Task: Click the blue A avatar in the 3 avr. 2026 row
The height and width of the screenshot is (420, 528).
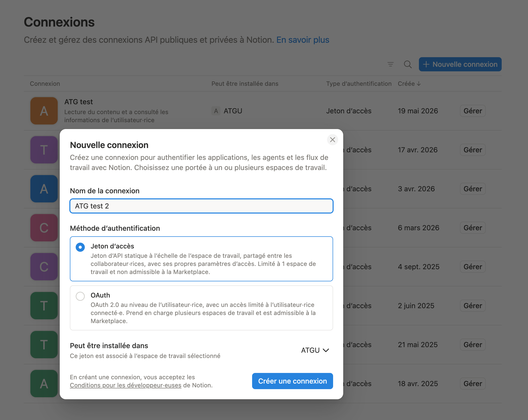Action: coord(44,189)
